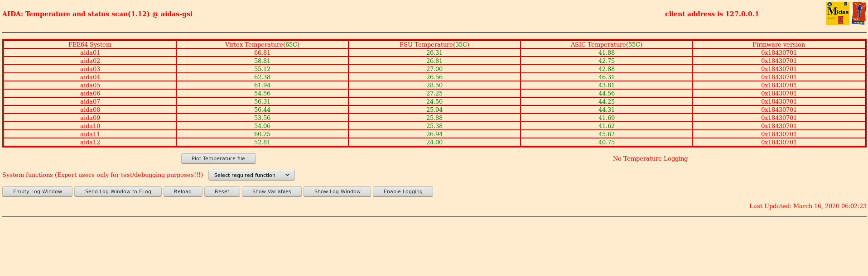This screenshot has width=868, height=276.
Task: Open the Show Log Window button
Action: [338, 191]
